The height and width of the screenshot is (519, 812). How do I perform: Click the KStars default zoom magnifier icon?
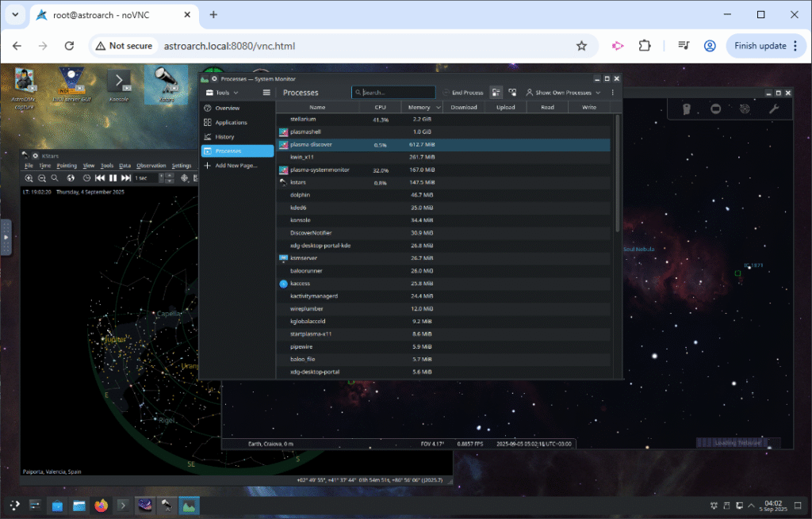[x=55, y=178]
